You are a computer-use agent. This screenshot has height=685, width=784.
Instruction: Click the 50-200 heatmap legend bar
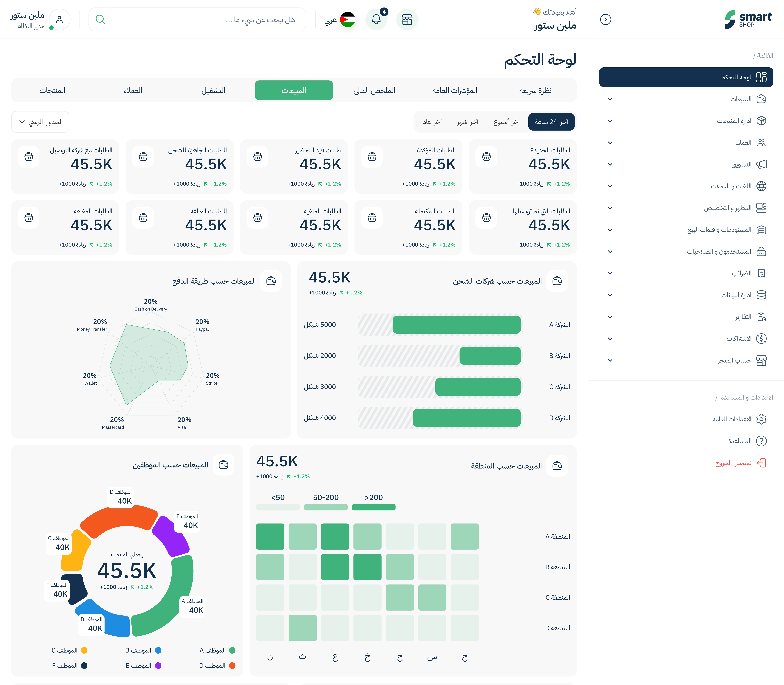click(x=326, y=507)
